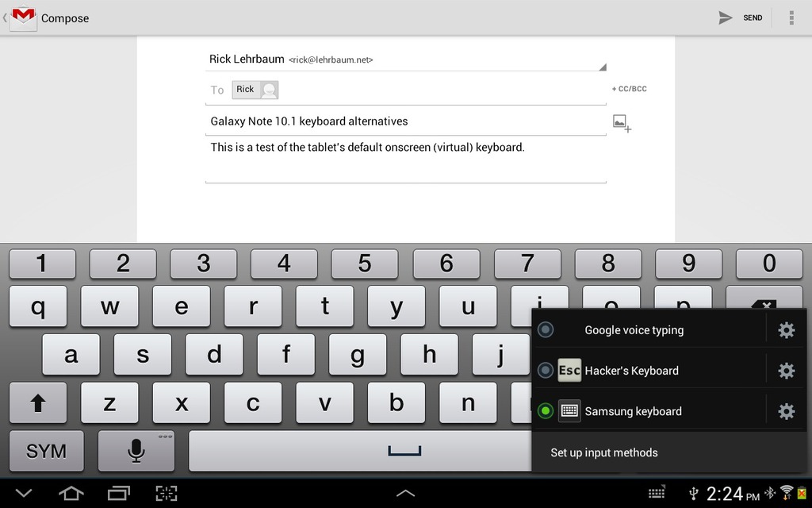Tap the letter b key
The width and height of the screenshot is (812, 508).
click(396, 402)
